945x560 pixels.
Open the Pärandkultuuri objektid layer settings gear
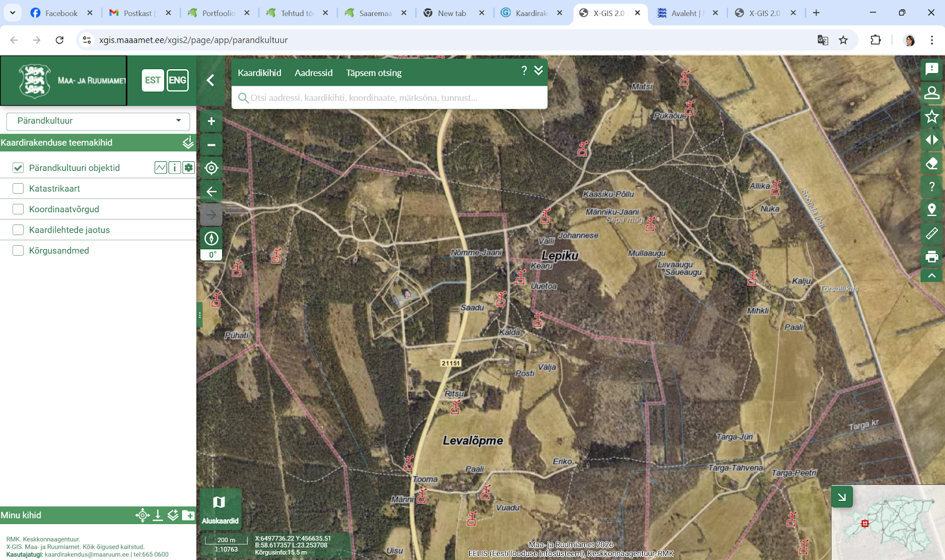pos(188,168)
